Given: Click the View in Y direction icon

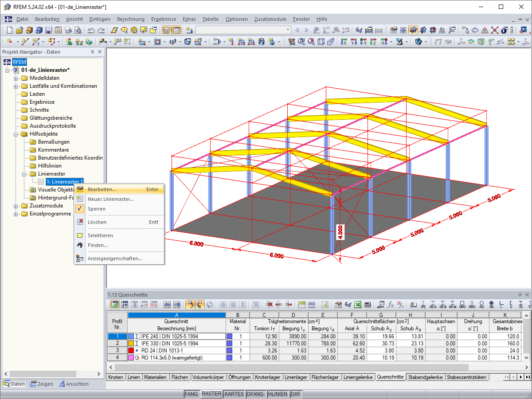Looking at the screenshot, I should (x=353, y=41).
